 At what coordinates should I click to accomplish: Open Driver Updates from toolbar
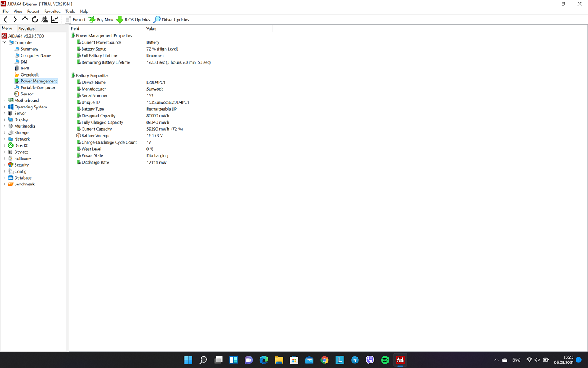pos(171,19)
